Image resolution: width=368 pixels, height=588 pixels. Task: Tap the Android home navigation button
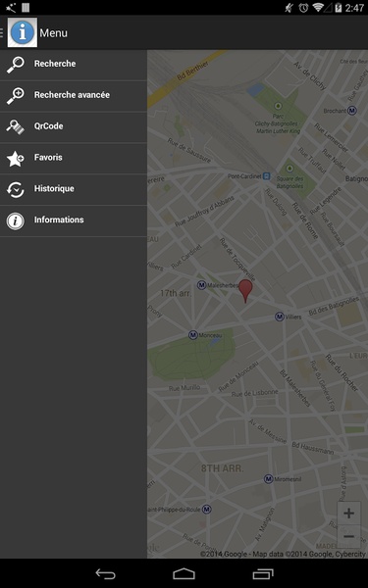[184, 573]
